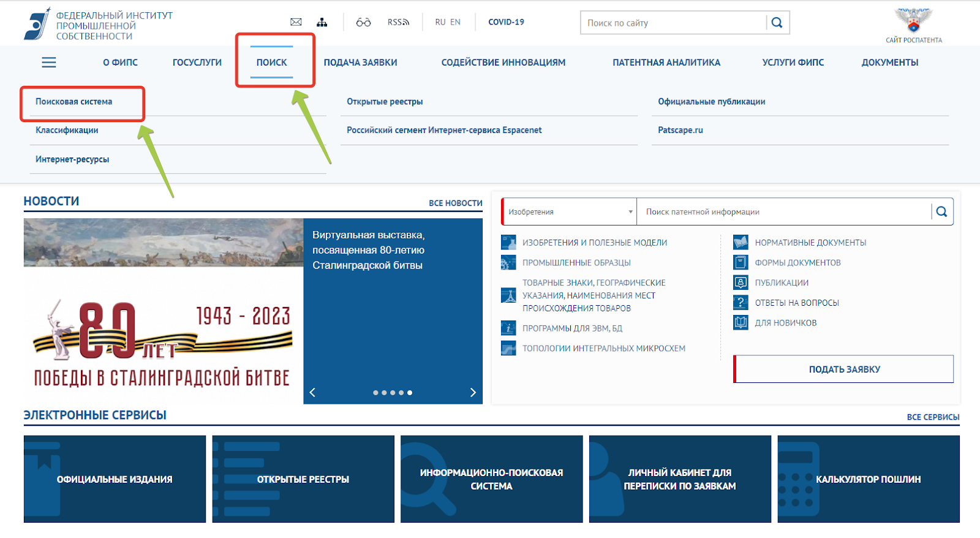980x538 pixels.
Task: Open the ПОИСК menu item
Action: [x=272, y=63]
